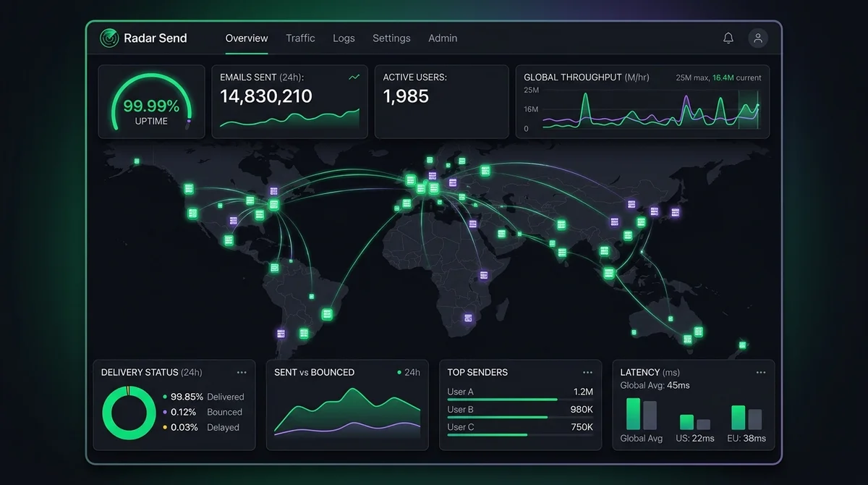The image size is (868, 485).
Task: Switch to the Overview tab
Action: 247,38
